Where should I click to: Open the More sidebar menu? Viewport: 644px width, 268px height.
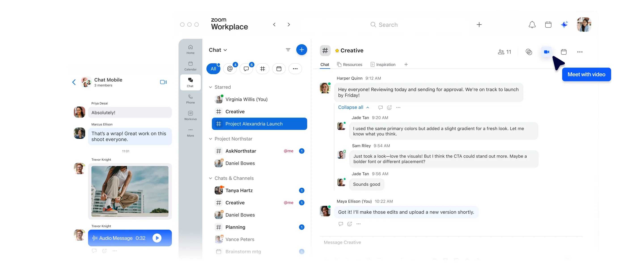(190, 132)
